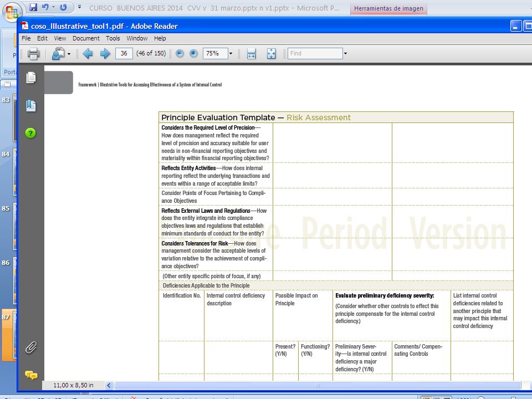
Task: Click the Office button in PowerPoint
Action: coord(12,12)
